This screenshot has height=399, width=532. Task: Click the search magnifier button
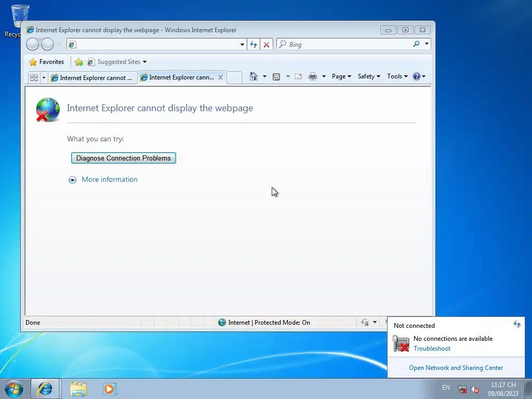(416, 44)
